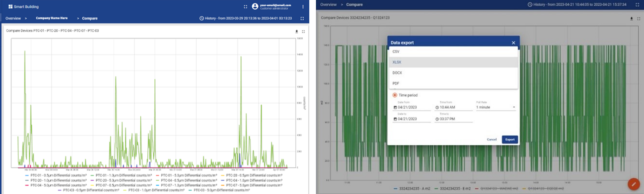Viewport: 644px width, 194px height.
Task: Click the orange pencil edit button
Action: point(633,184)
